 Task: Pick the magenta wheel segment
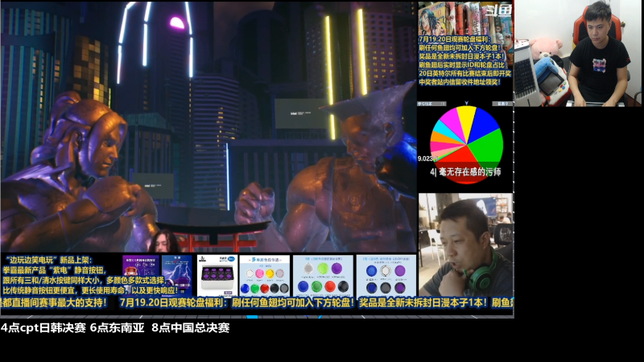(452, 123)
